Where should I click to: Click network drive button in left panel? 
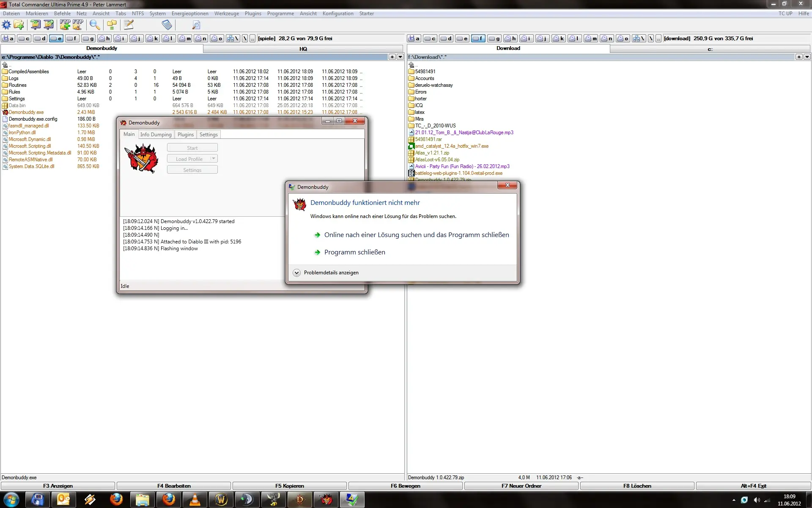click(233, 39)
